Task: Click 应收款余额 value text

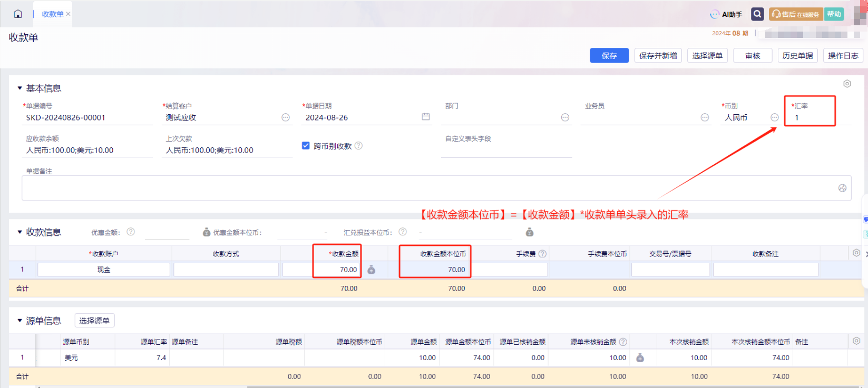Action: pos(70,150)
